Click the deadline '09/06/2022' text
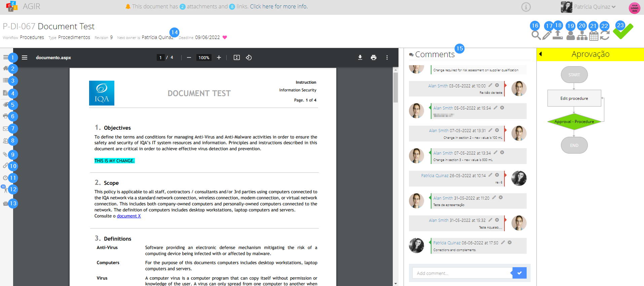The image size is (644, 286). [x=207, y=37]
